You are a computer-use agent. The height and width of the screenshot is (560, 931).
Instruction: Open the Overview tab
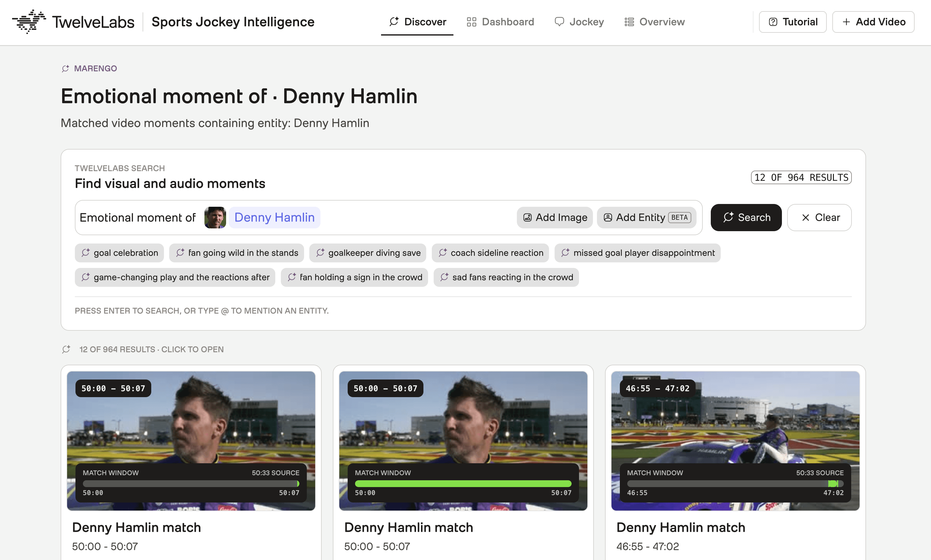(x=654, y=22)
